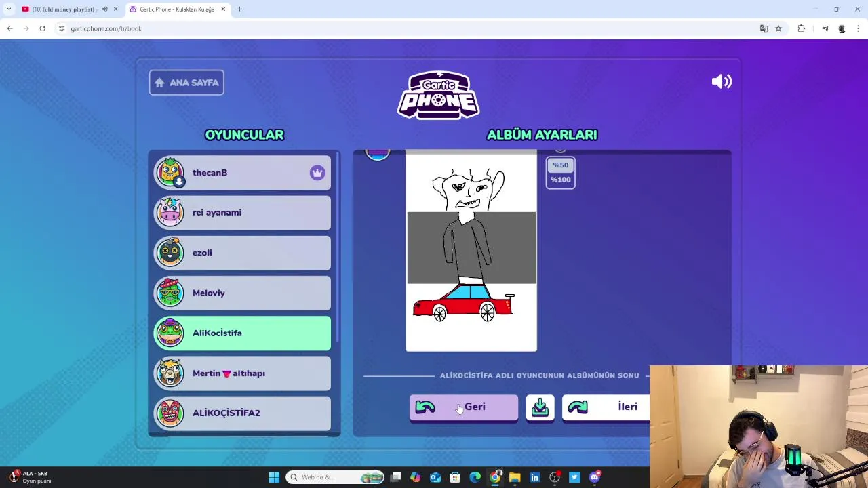Open Chrome extensions puzzle icon
This screenshot has height=488, width=868.
pos(802,28)
